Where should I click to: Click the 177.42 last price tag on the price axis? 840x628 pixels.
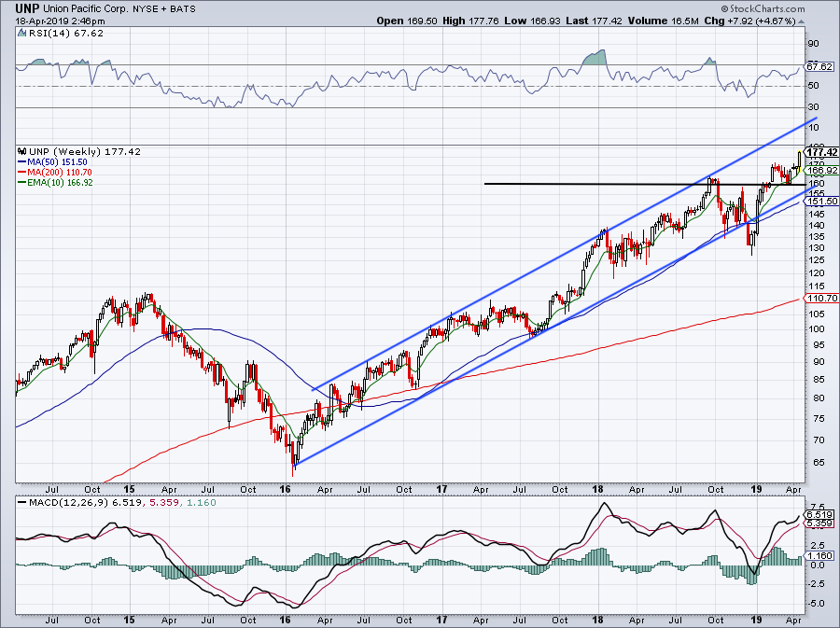821,153
